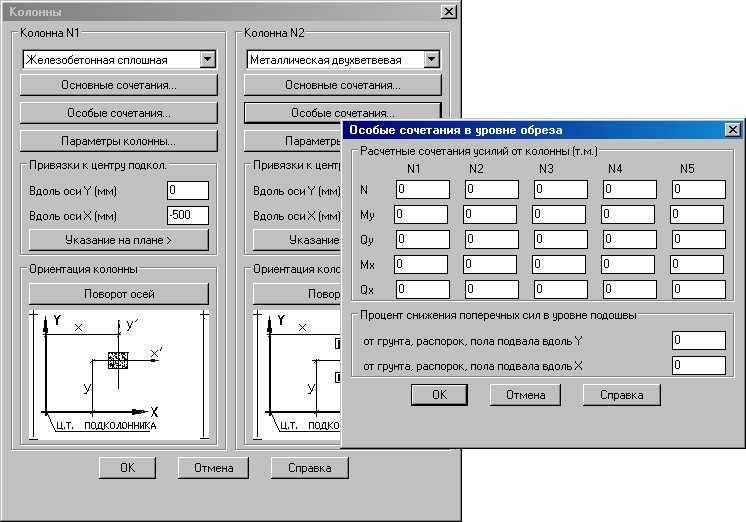The width and height of the screenshot is (746, 522).
Task: Click the Колонна N1 orientation diagram
Action: pyautogui.click(x=118, y=375)
